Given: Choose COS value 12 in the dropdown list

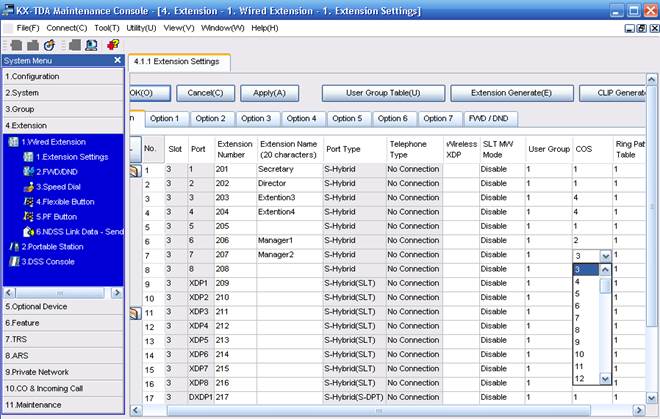Looking at the screenshot, I should click(585, 379).
